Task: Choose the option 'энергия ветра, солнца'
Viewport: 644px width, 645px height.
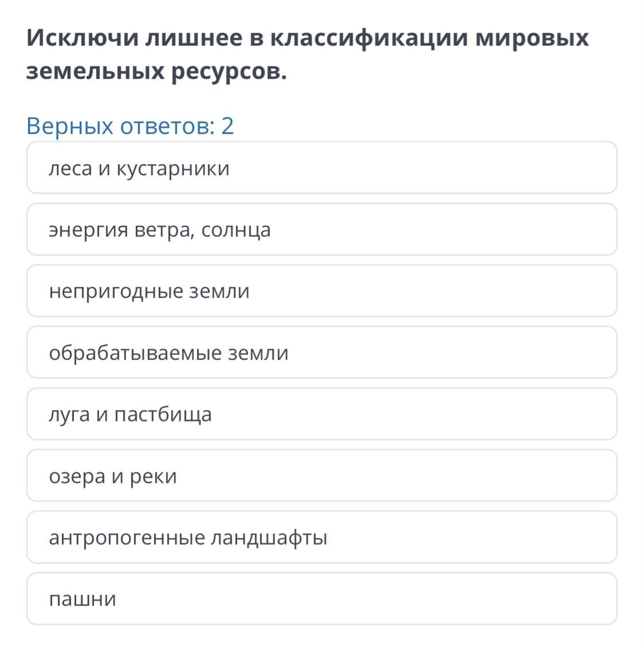Action: click(322, 229)
